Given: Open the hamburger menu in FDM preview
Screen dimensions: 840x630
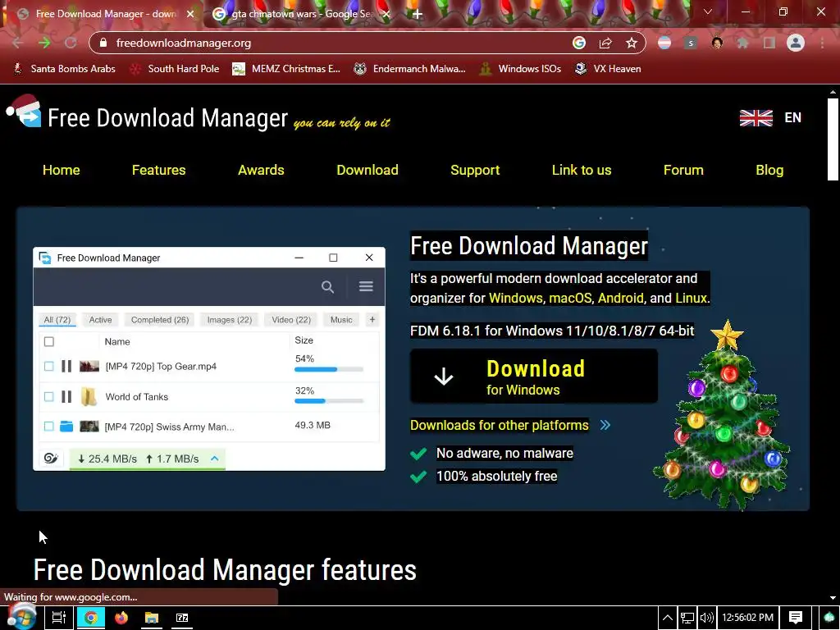Looking at the screenshot, I should point(366,286).
